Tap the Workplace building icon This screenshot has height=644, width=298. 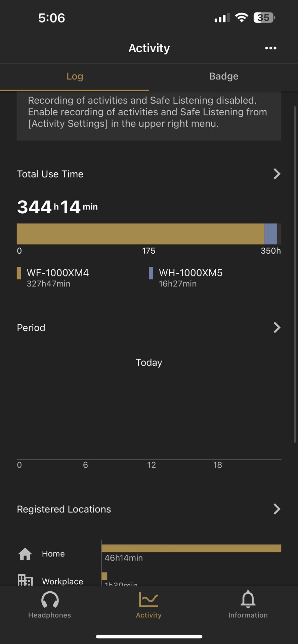[x=25, y=580]
